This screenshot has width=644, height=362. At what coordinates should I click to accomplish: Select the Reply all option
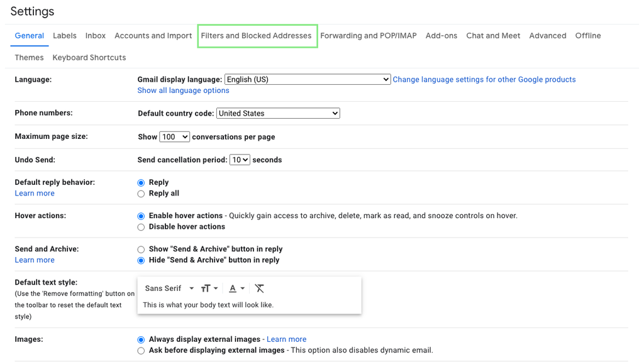click(141, 194)
